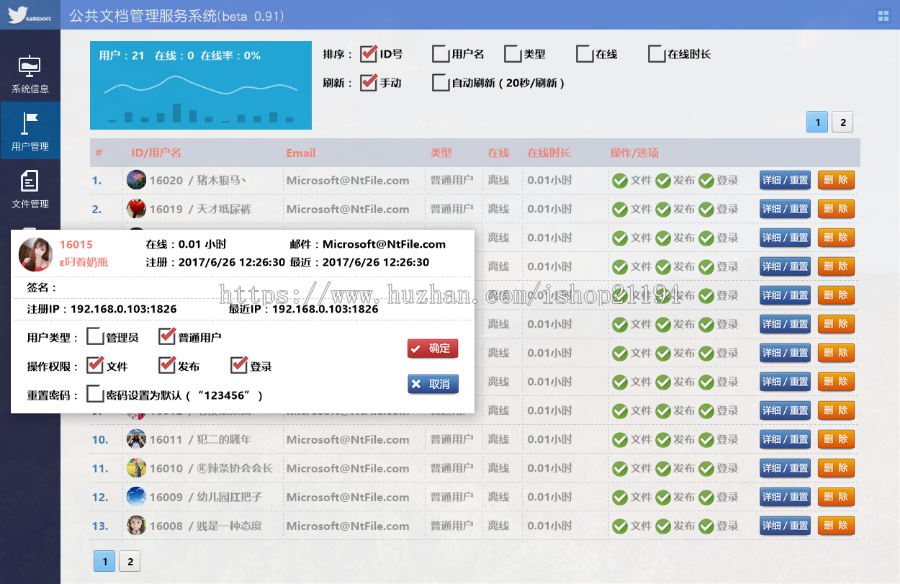Check 管理员 user type in dialog
900x584 pixels.
pyautogui.click(x=95, y=337)
